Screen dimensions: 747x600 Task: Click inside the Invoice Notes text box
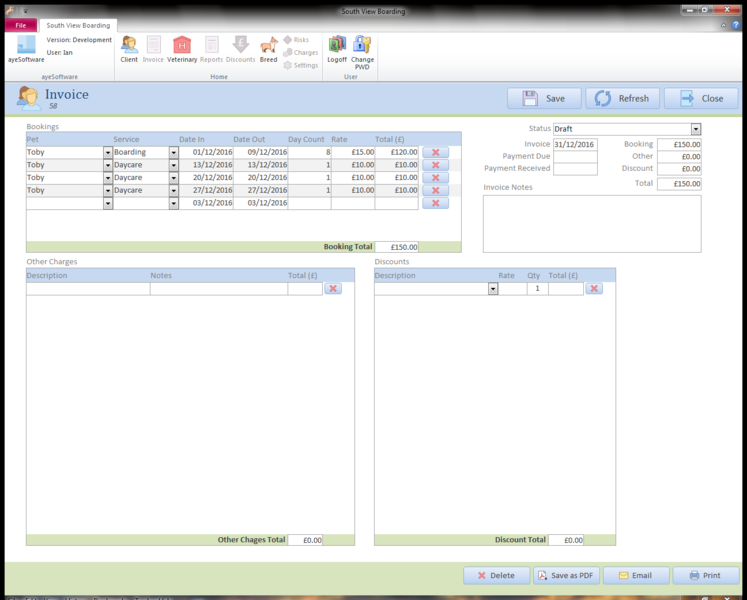(592, 223)
